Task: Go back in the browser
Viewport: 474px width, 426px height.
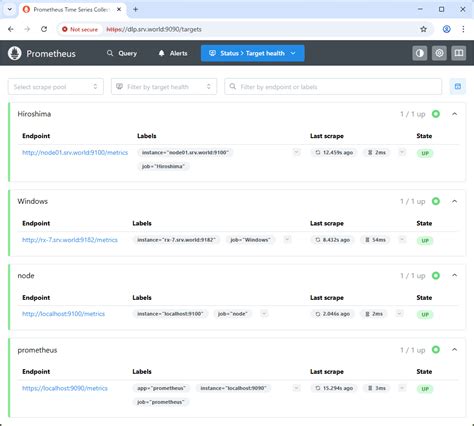Action: [x=11, y=29]
